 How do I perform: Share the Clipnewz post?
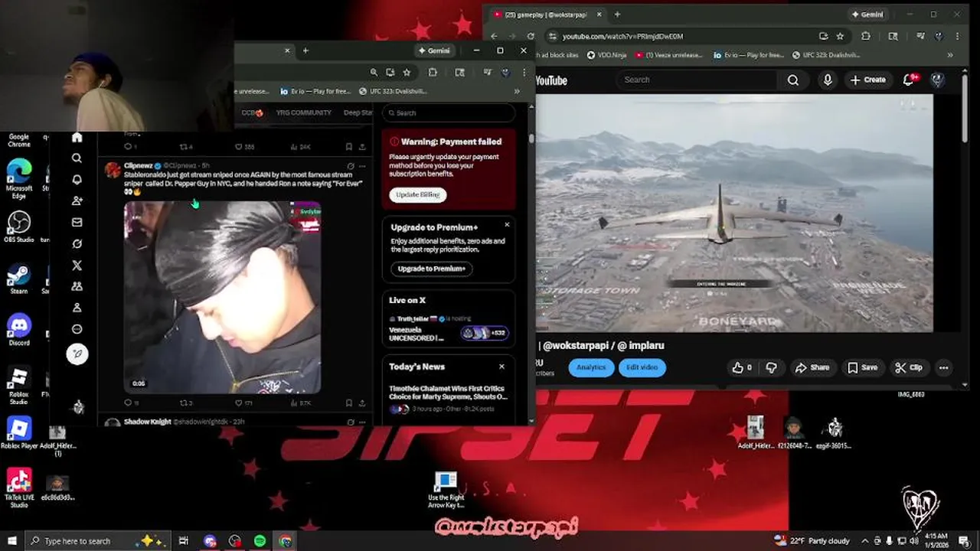point(362,403)
